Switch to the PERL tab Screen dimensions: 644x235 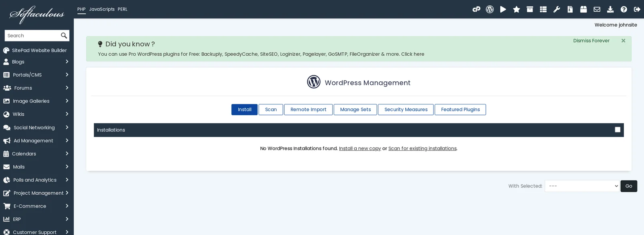(x=122, y=9)
